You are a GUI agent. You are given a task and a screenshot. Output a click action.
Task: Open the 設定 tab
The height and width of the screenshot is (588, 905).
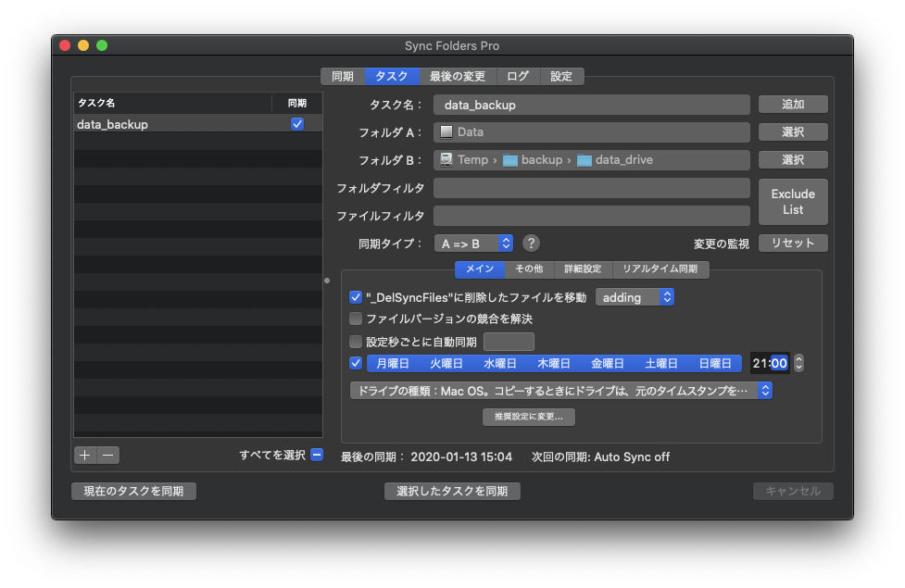(561, 76)
